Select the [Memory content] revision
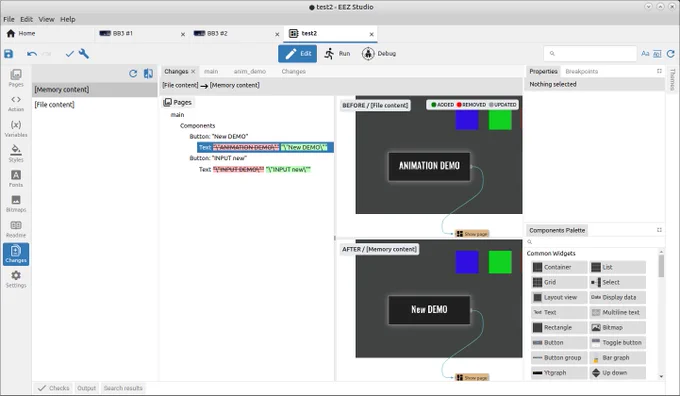The image size is (680, 396). click(95, 89)
